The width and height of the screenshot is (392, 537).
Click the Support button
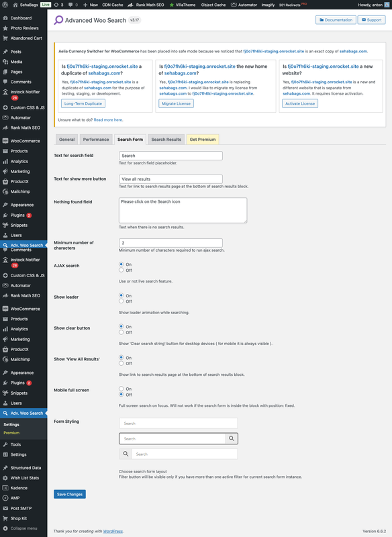(x=371, y=20)
